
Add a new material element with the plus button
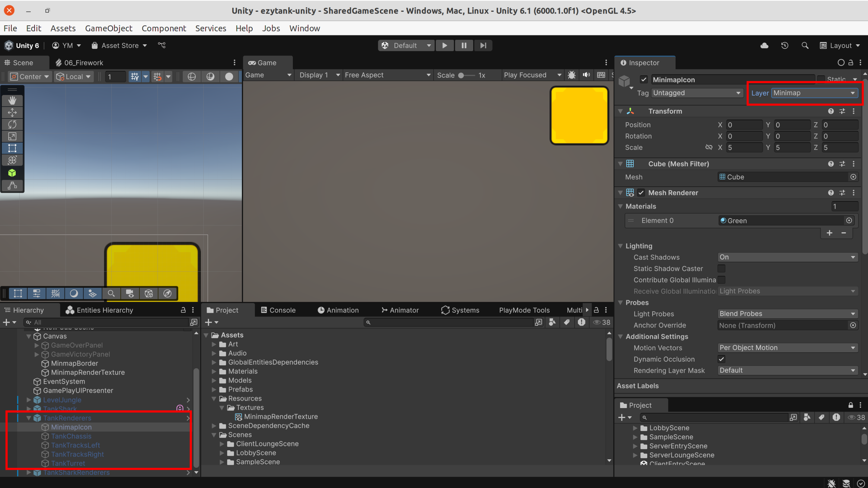click(830, 233)
